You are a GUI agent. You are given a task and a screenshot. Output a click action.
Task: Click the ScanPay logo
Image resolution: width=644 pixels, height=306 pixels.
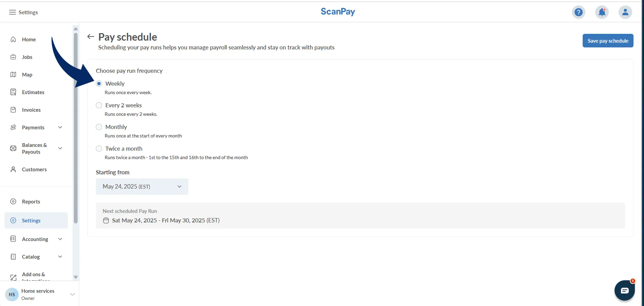coord(338,12)
